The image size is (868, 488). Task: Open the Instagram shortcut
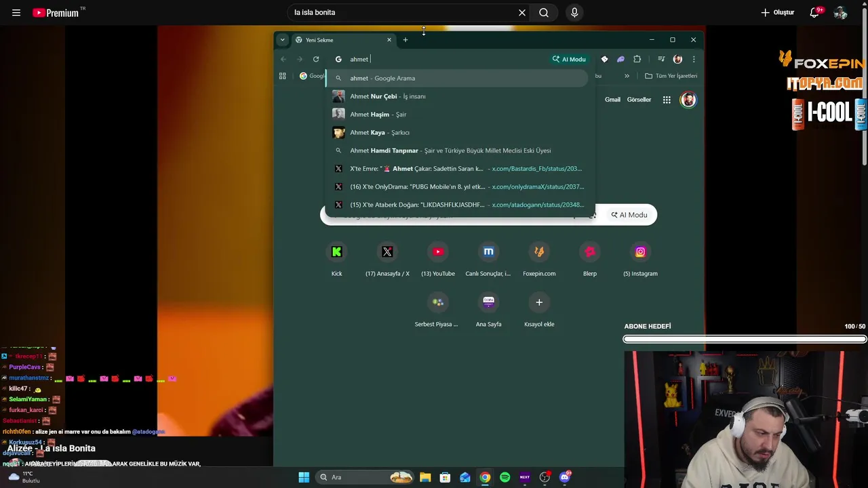[640, 260]
